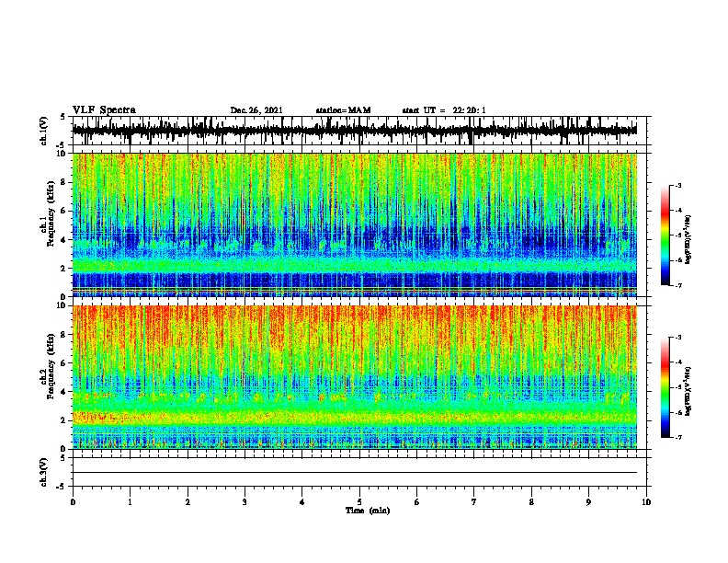The image size is (728, 563).
Task: Click the ch.1 spectrogram color bar
Action: point(665,236)
